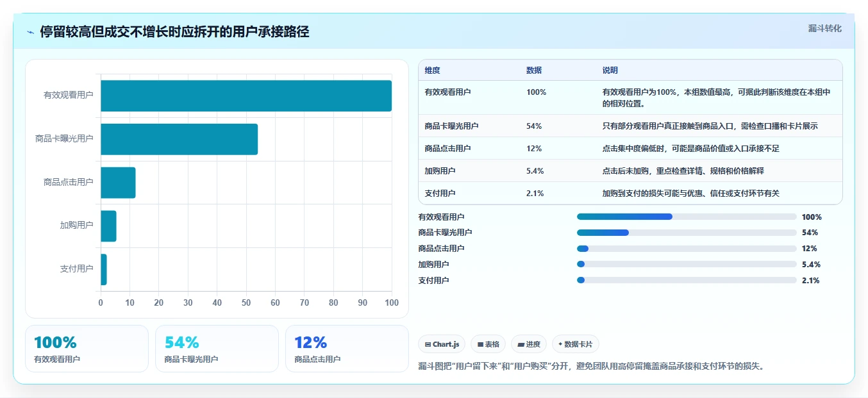Click the description 加购到支付的损失
The height and width of the screenshot is (398, 868).
tap(690, 194)
